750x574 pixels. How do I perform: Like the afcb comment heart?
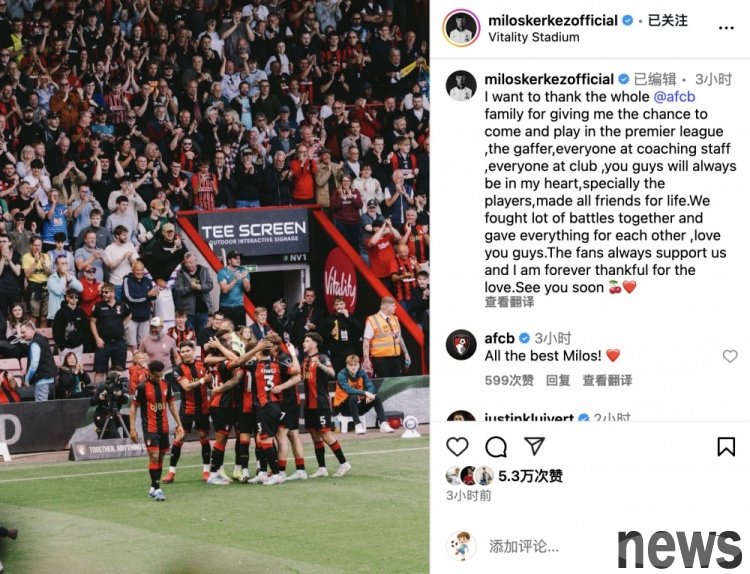point(730,356)
